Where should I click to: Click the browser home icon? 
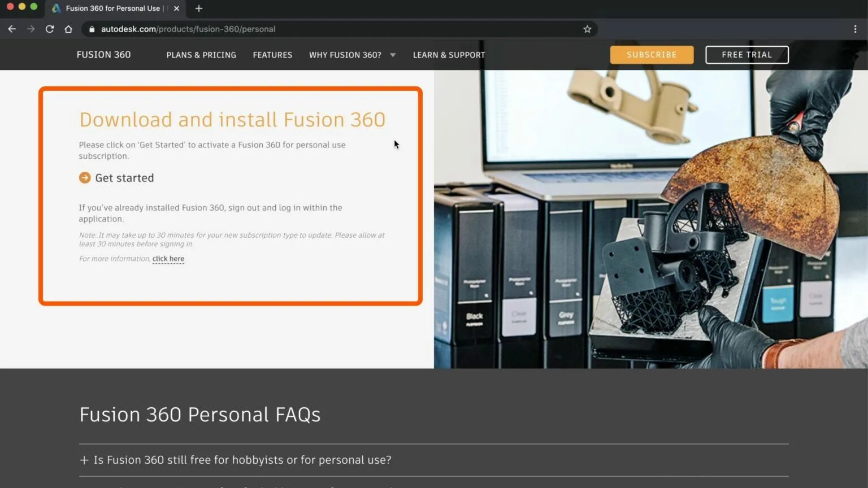click(x=68, y=29)
